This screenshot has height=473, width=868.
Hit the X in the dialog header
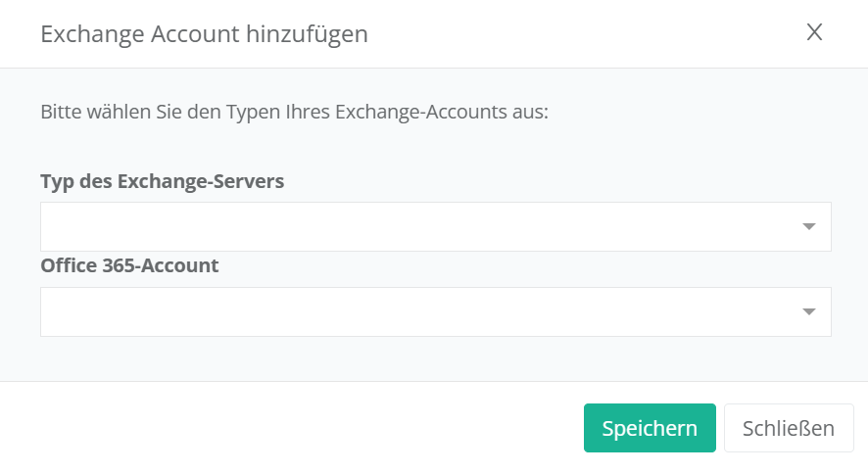pos(814,32)
